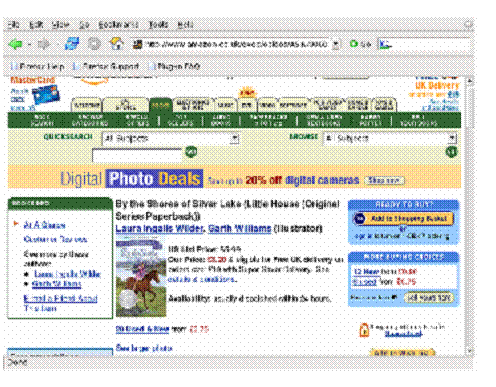Select the green Books store tab
This screenshot has height=387, width=496.
pyautogui.click(x=161, y=105)
